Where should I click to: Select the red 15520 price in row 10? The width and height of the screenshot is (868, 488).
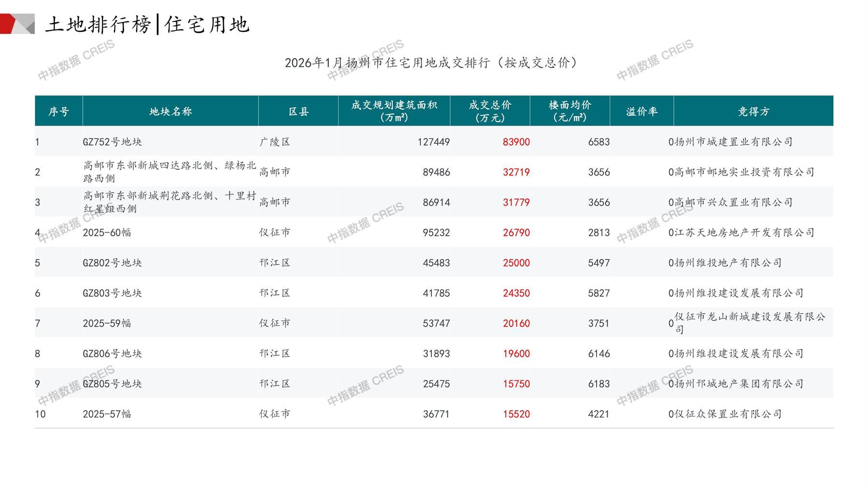[x=516, y=414]
